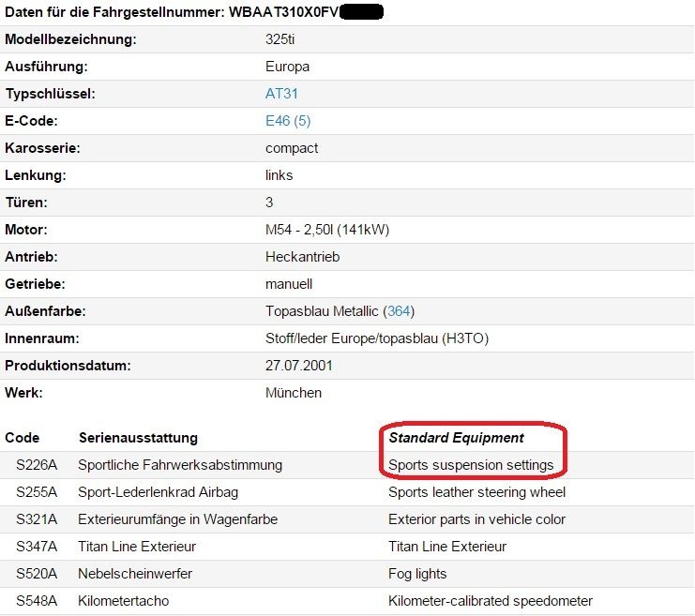The image size is (695, 616).
Task: Click the 'Heckantrieb' drive value
Action: pyautogui.click(x=302, y=257)
